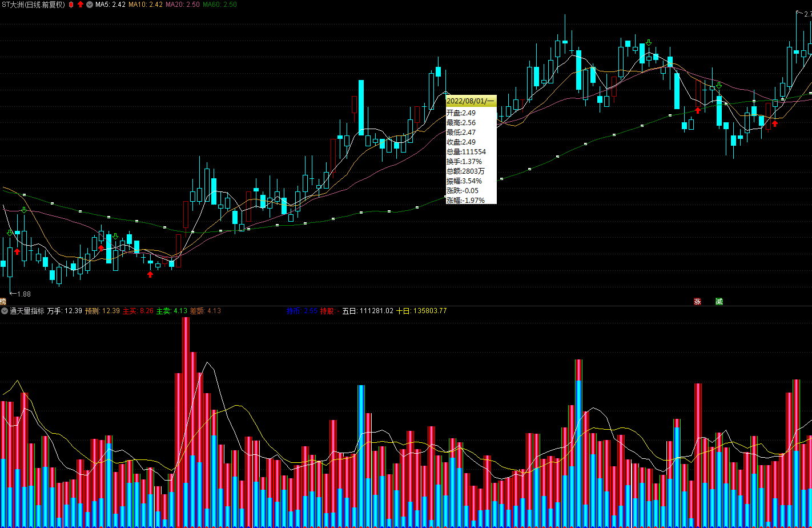Expand the dropdown beside 通天量指标
The height and width of the screenshot is (528, 812).
5,311
